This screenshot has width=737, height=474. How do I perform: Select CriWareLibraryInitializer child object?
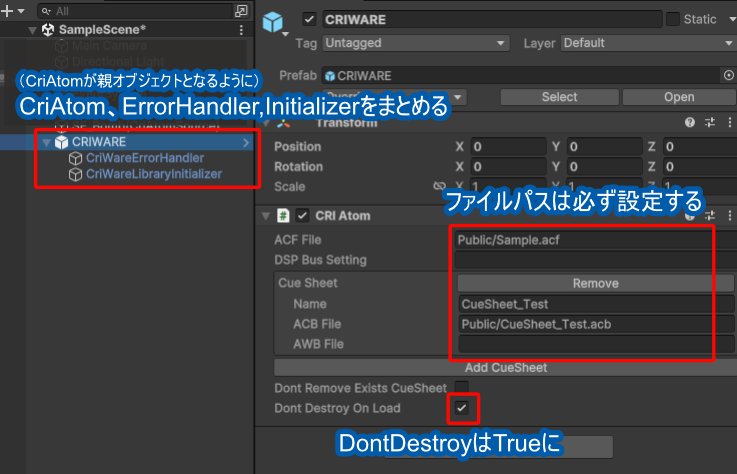(x=154, y=174)
